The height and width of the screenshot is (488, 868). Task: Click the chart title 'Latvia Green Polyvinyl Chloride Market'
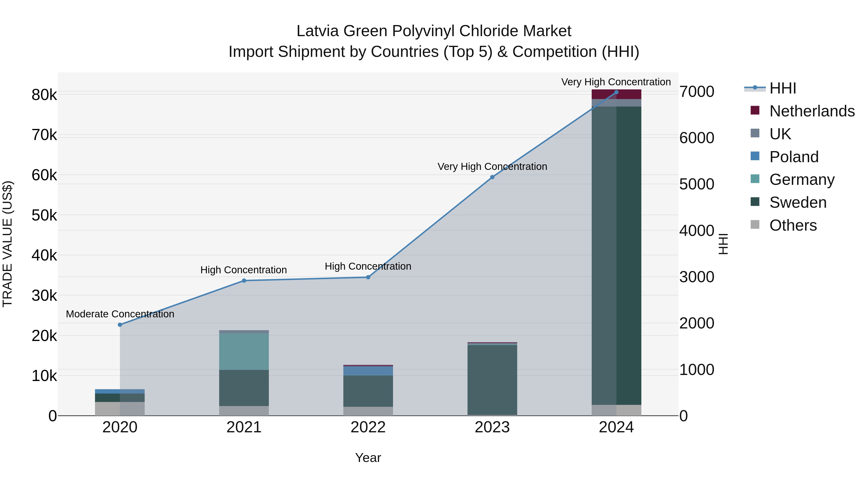point(434,31)
